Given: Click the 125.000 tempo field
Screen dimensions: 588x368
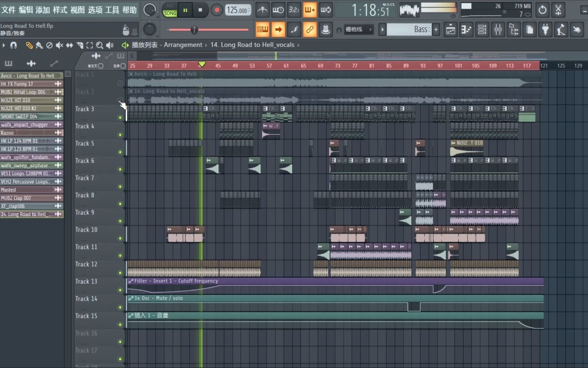Looking at the screenshot, I should click(238, 10).
